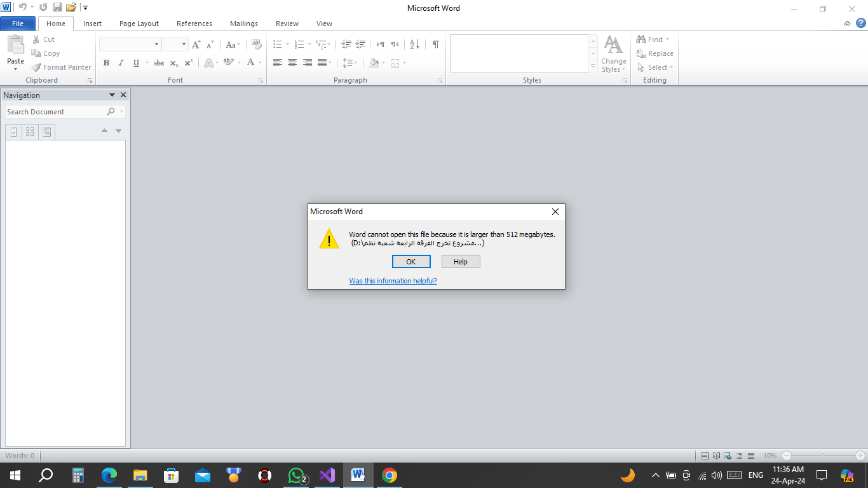The height and width of the screenshot is (488, 868).
Task: Click 'Was this information helpful?' link
Action: pos(393,281)
